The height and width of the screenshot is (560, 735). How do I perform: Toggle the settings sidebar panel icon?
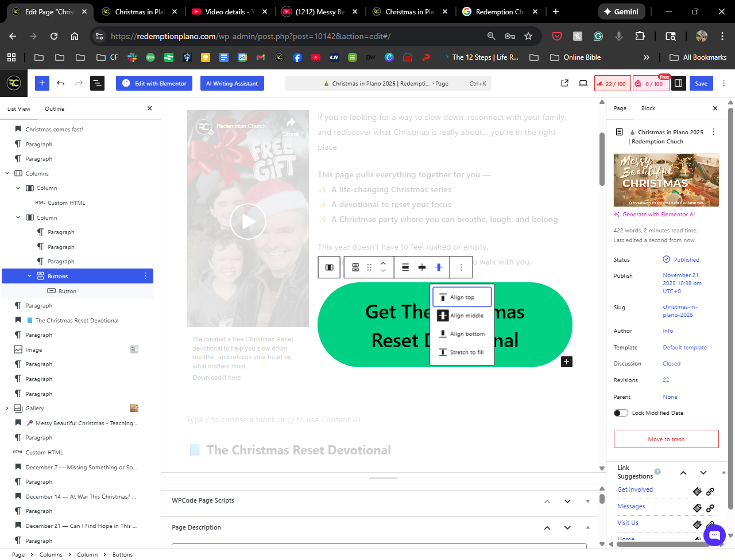click(x=678, y=83)
